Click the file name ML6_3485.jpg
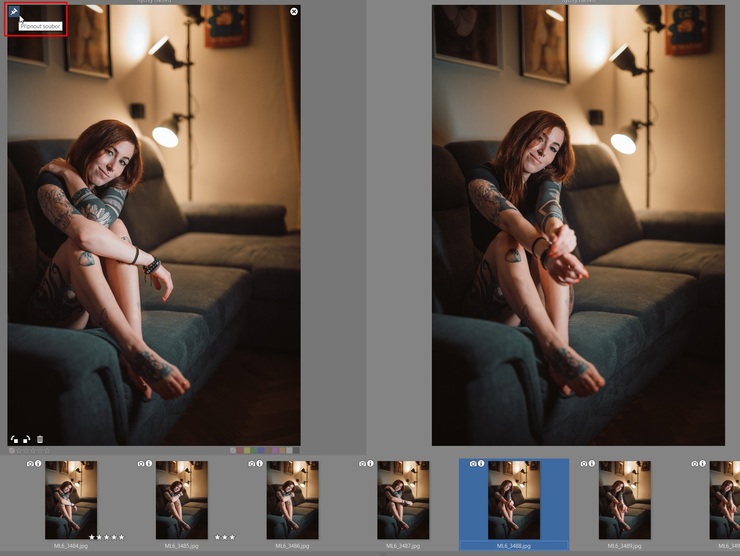 [182, 546]
